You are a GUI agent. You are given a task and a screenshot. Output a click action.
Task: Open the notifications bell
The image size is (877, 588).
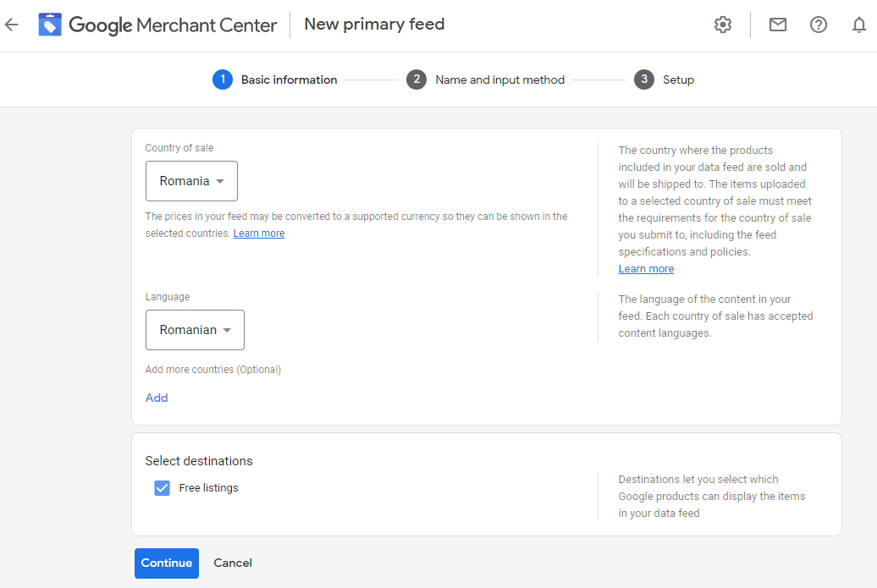tap(858, 25)
